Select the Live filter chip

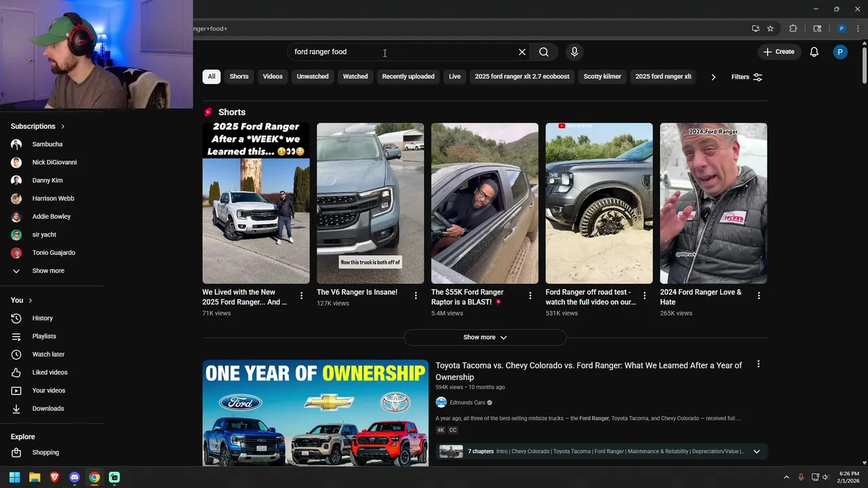[x=454, y=77]
